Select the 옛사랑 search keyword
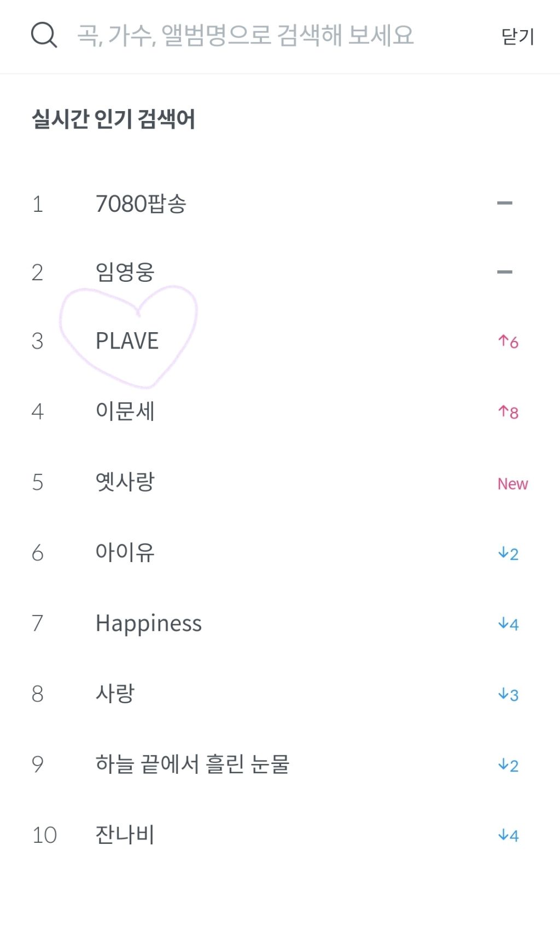Viewport: 560px width, 944px height. (x=125, y=482)
